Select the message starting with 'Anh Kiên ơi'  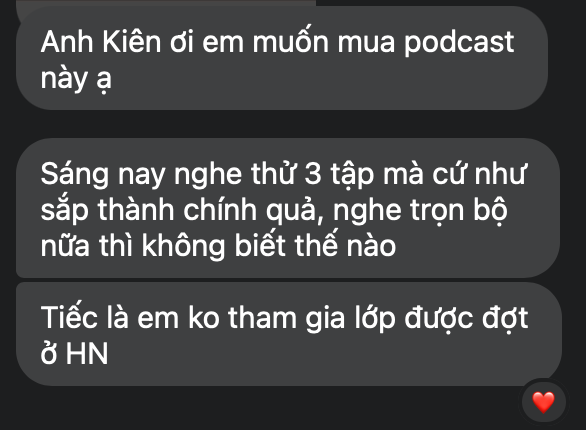282,58
